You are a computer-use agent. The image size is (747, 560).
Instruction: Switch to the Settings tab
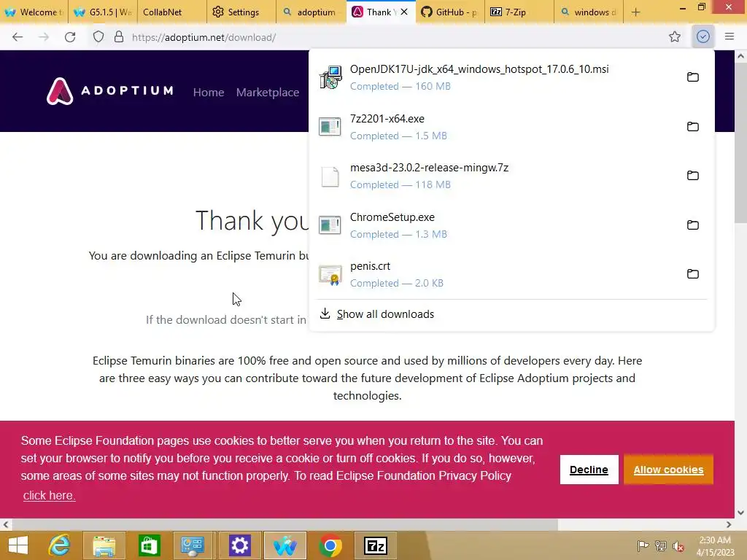coord(241,12)
